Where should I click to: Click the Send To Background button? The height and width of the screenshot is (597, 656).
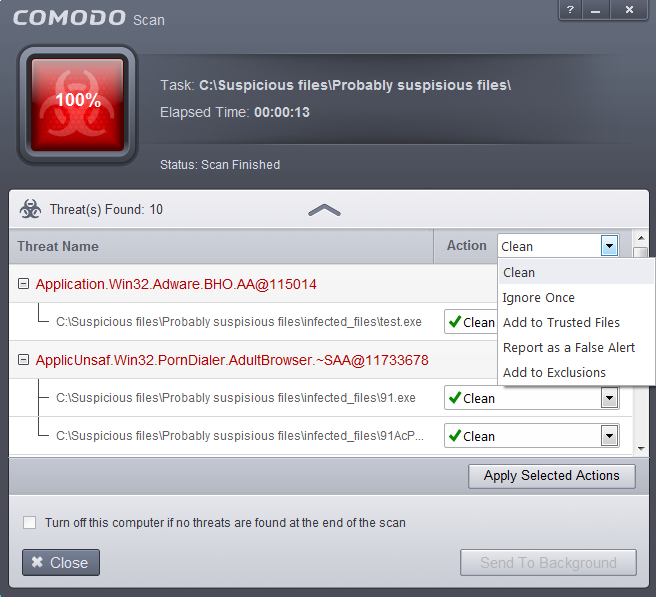[548, 563]
